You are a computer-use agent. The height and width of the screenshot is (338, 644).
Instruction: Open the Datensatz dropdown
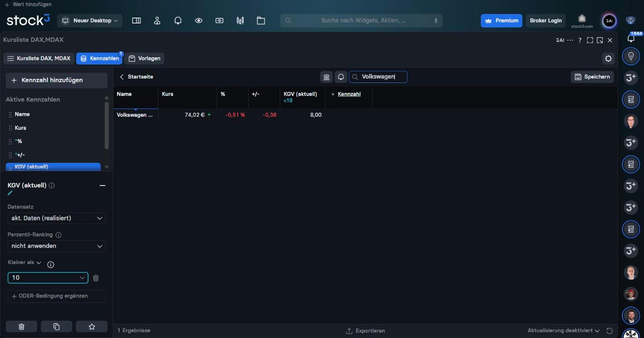pyautogui.click(x=56, y=218)
